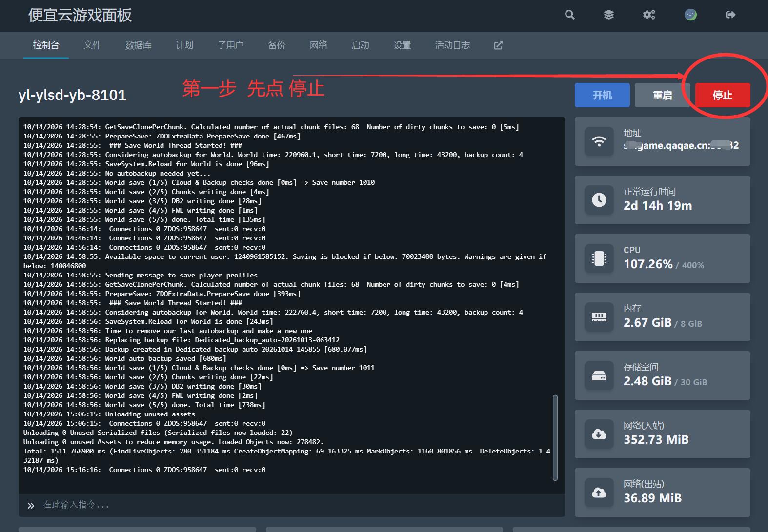Open the user avatar account icon
The width and height of the screenshot is (768, 532).
[690, 15]
